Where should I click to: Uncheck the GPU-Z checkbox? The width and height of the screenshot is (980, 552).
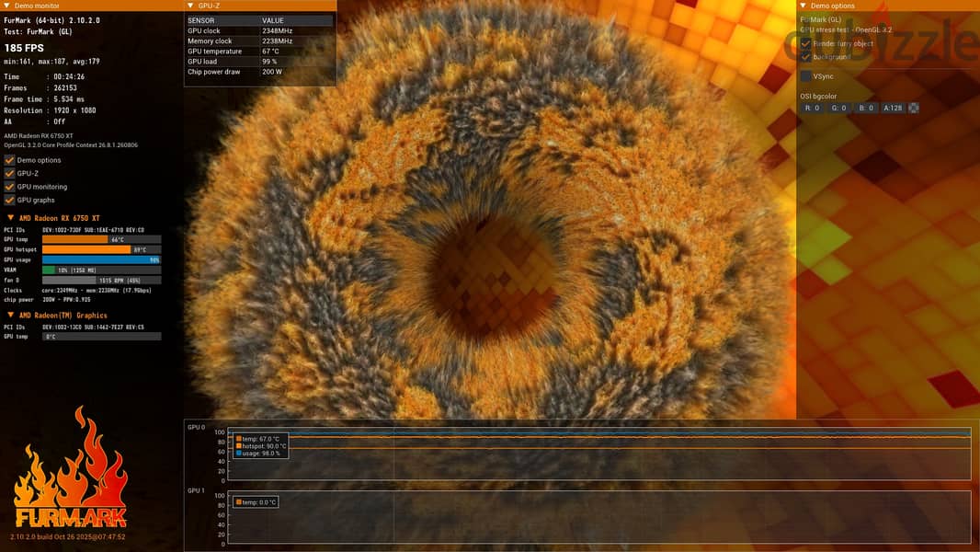(x=9, y=173)
